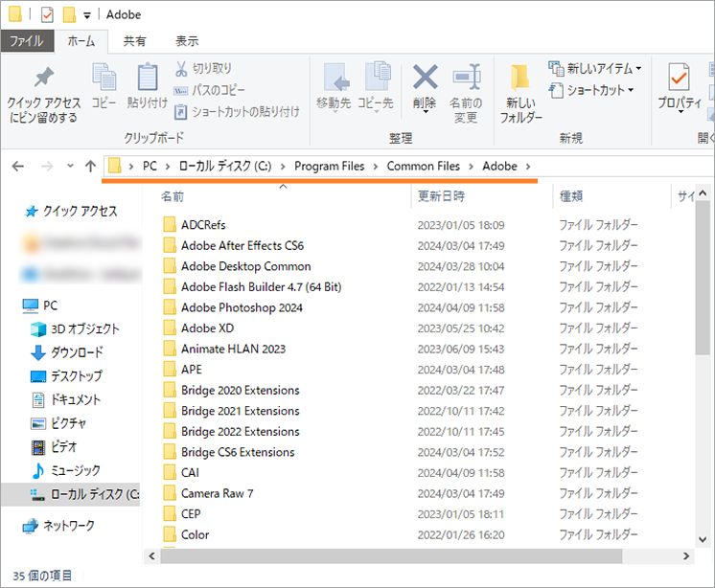
Task: Click the vertical scrollbar thumb
Action: pos(703,278)
